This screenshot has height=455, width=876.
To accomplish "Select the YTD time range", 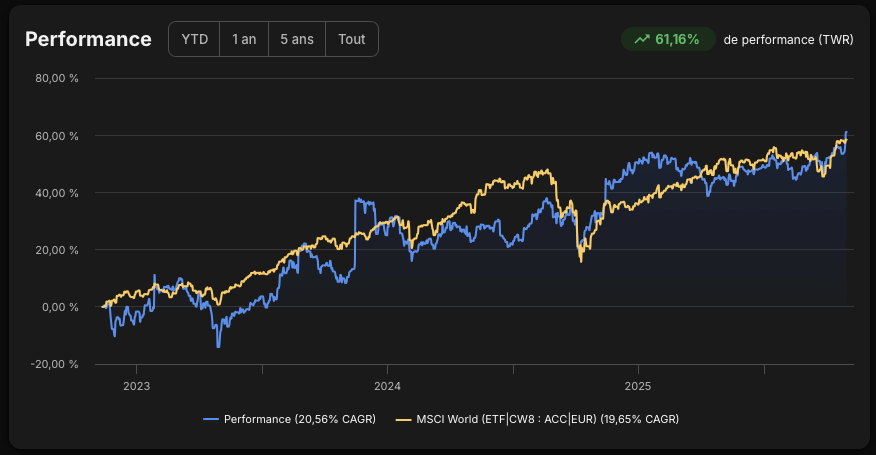I will pos(194,39).
